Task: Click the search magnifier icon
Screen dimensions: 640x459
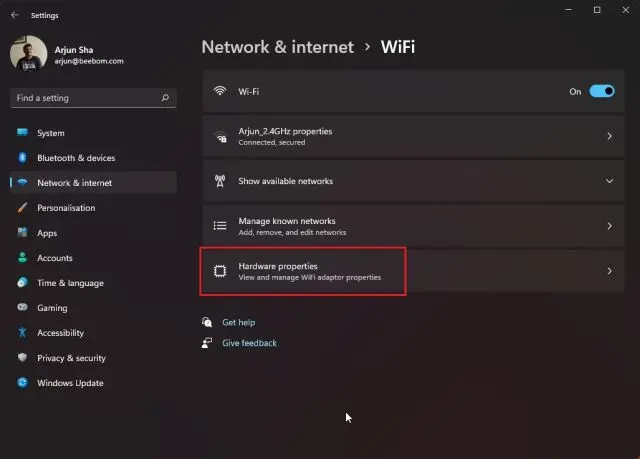Action: (x=165, y=98)
